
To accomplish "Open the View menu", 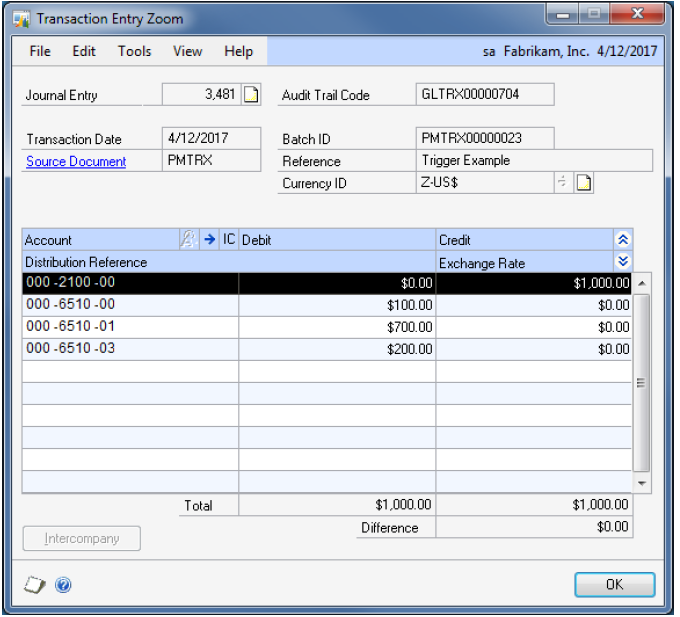I will pyautogui.click(x=187, y=51).
